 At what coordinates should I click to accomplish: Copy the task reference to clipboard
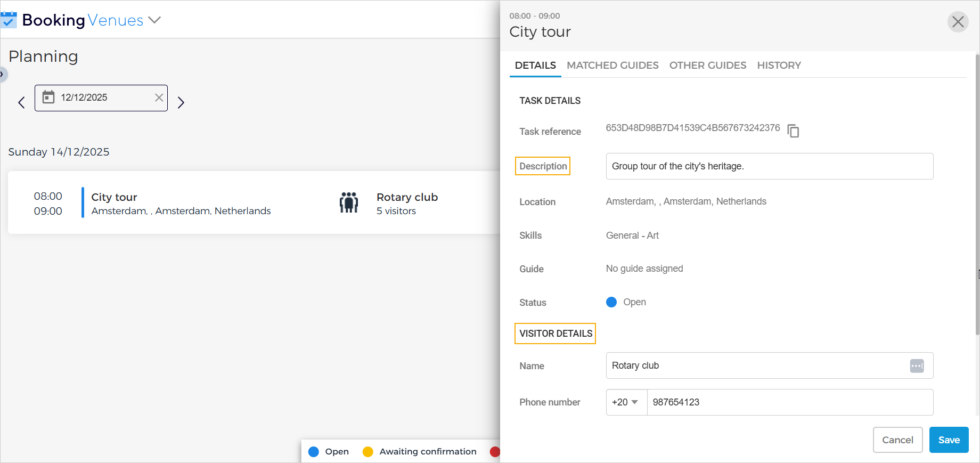click(793, 131)
